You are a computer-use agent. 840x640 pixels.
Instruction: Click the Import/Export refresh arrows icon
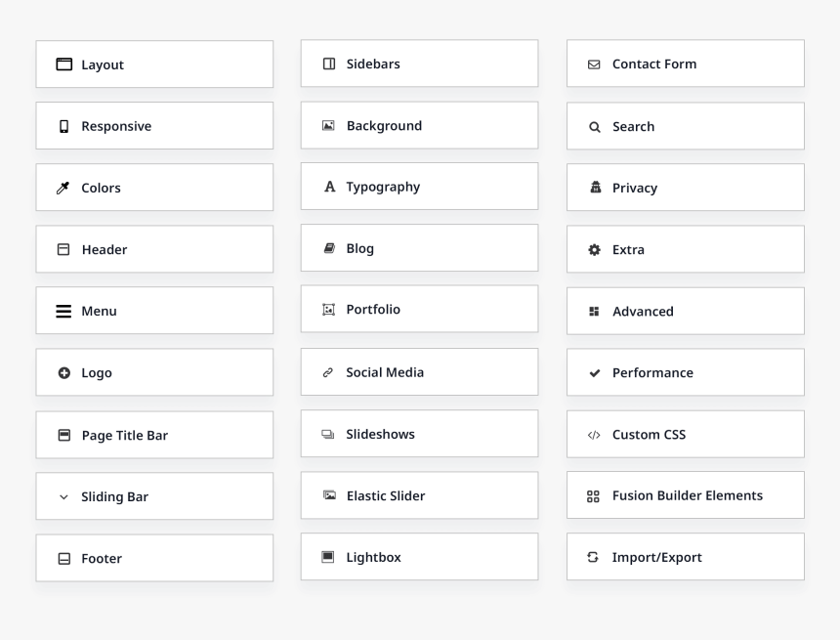coord(594,557)
